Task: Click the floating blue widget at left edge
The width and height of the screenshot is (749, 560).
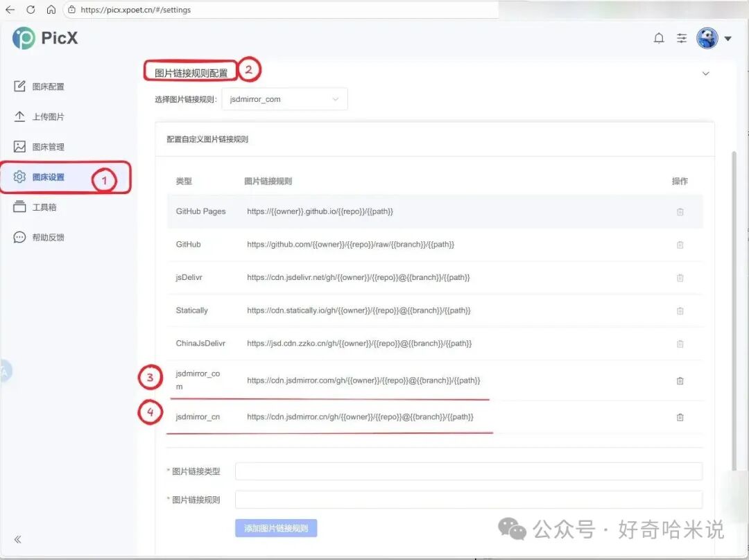Action: tap(6, 371)
